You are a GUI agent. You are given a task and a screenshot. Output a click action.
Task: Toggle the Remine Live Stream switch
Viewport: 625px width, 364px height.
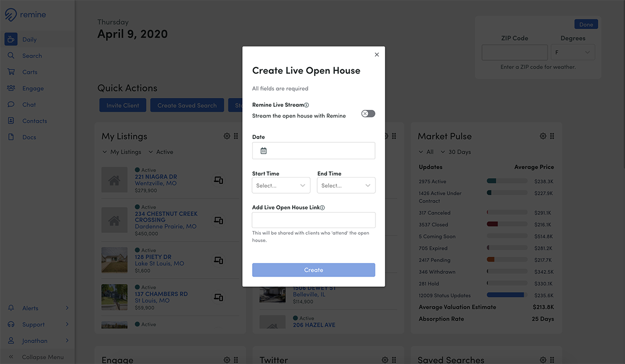click(368, 114)
